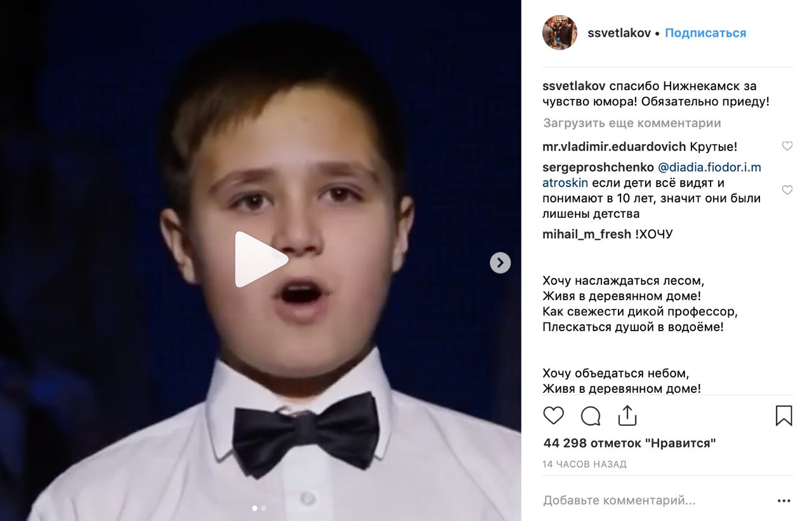Select the second carousel dot indicator
This screenshot has height=521, width=812.
click(263, 508)
